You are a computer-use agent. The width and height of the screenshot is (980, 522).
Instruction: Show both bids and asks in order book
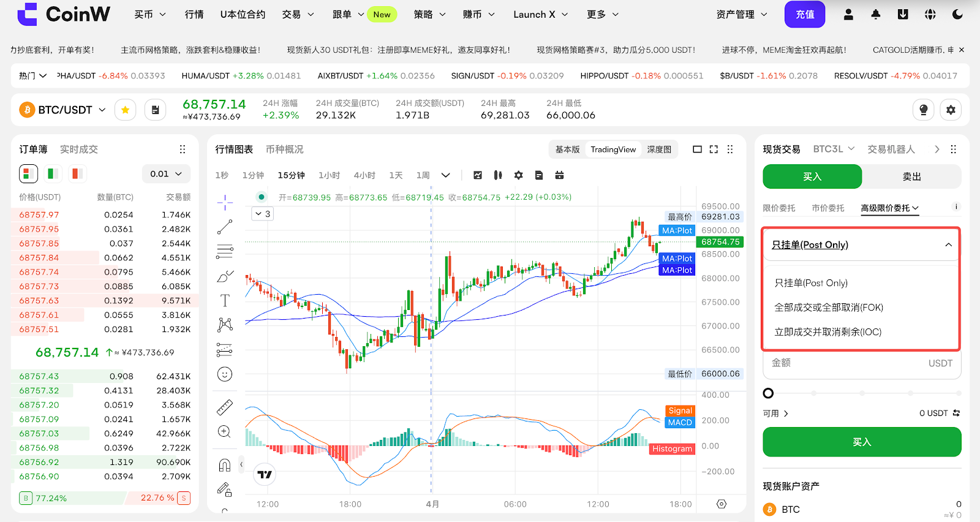tap(28, 174)
